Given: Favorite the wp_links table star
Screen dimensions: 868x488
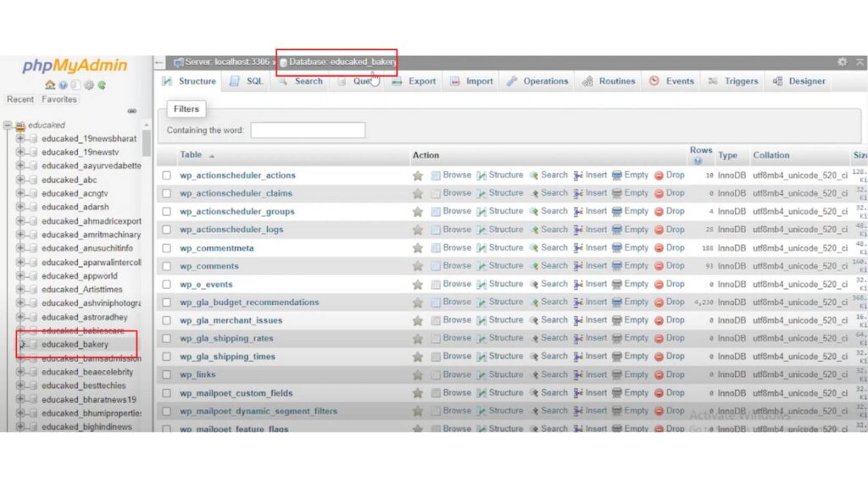Looking at the screenshot, I should (417, 374).
